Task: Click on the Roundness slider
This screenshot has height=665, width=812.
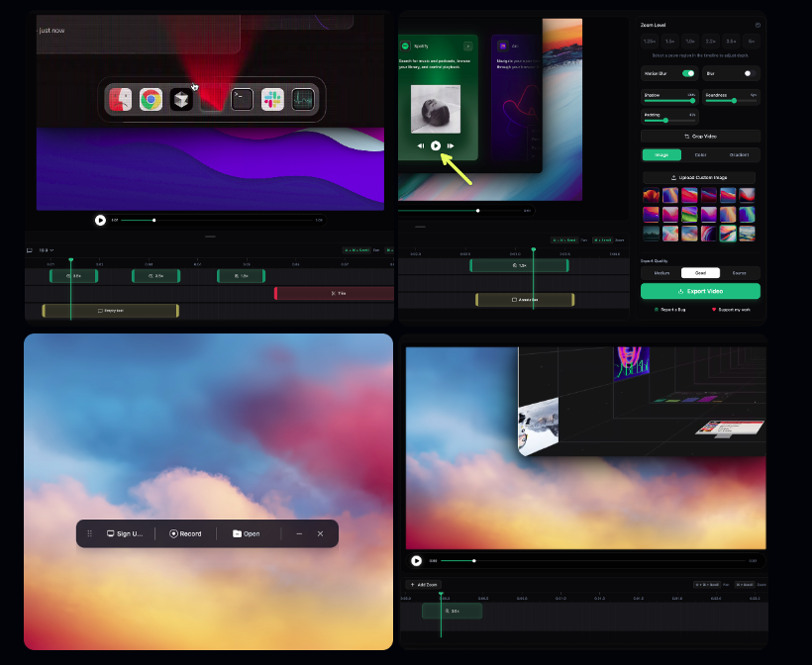Action: coord(731,100)
